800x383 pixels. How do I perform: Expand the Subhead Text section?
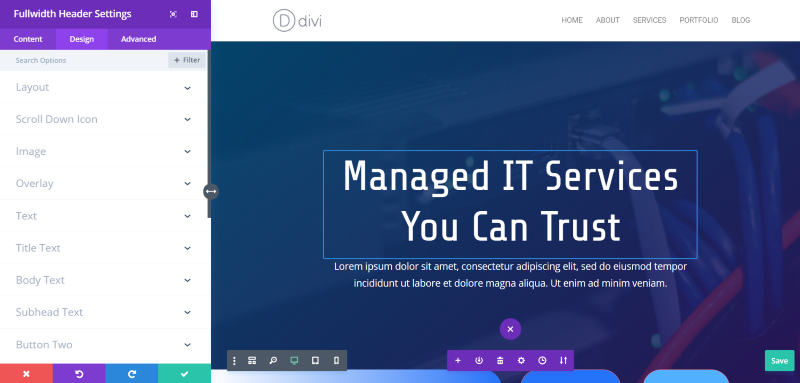[104, 312]
